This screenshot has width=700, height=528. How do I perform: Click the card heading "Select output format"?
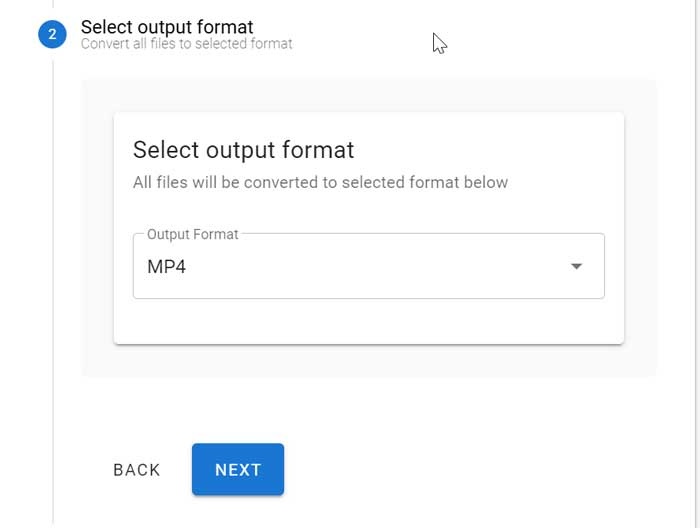[x=243, y=150]
